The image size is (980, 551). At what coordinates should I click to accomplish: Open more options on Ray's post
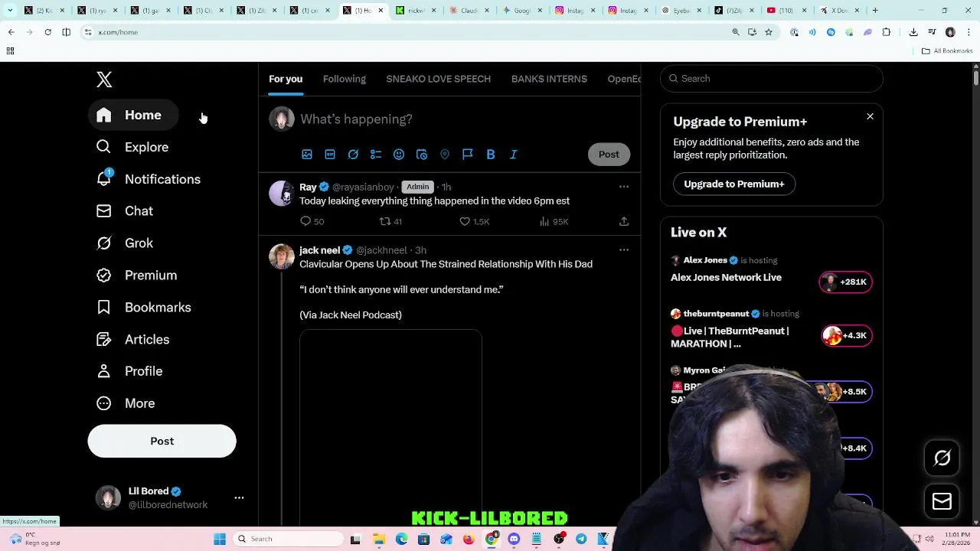tap(624, 187)
